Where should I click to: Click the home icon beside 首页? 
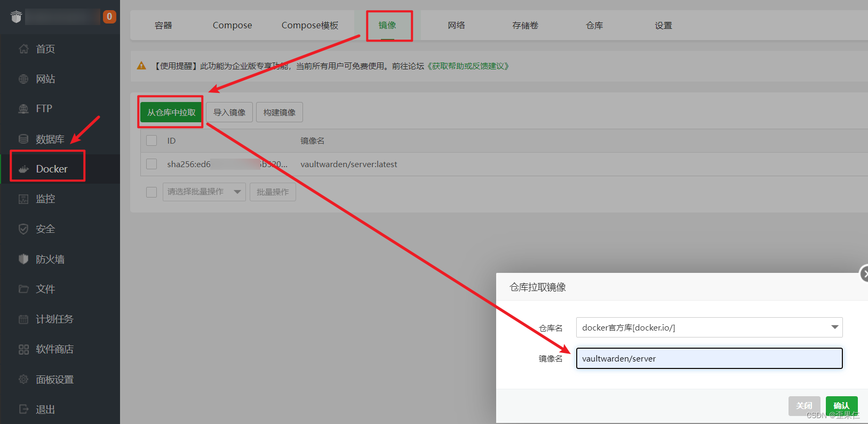click(23, 49)
